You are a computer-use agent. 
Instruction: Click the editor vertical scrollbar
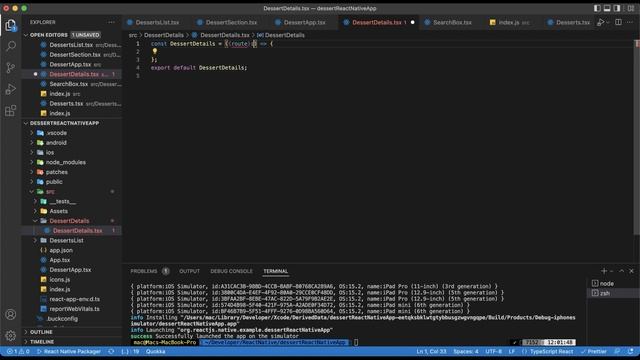[636, 137]
